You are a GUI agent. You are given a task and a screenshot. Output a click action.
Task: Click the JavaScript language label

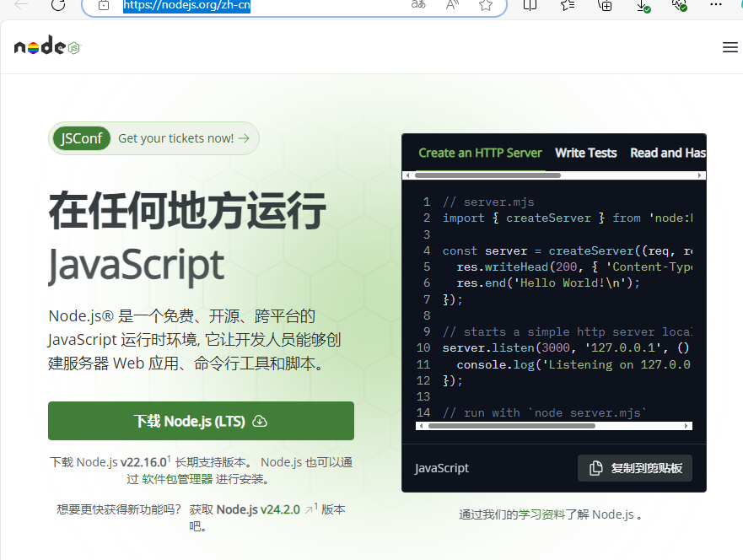[x=442, y=468]
